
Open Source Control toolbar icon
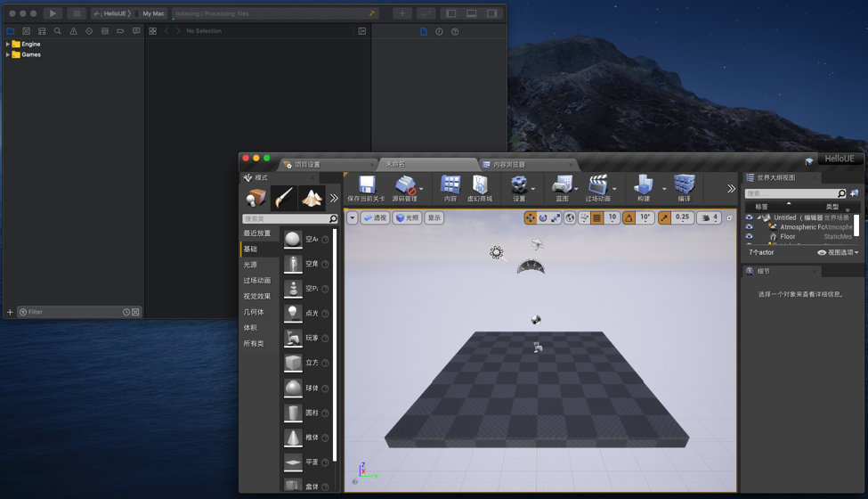tap(406, 184)
